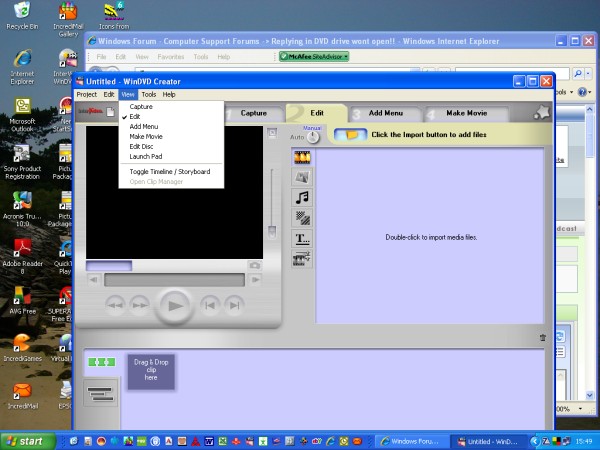
Task: Click the Adobe Reader 8 desktop icon
Action: click(x=22, y=257)
